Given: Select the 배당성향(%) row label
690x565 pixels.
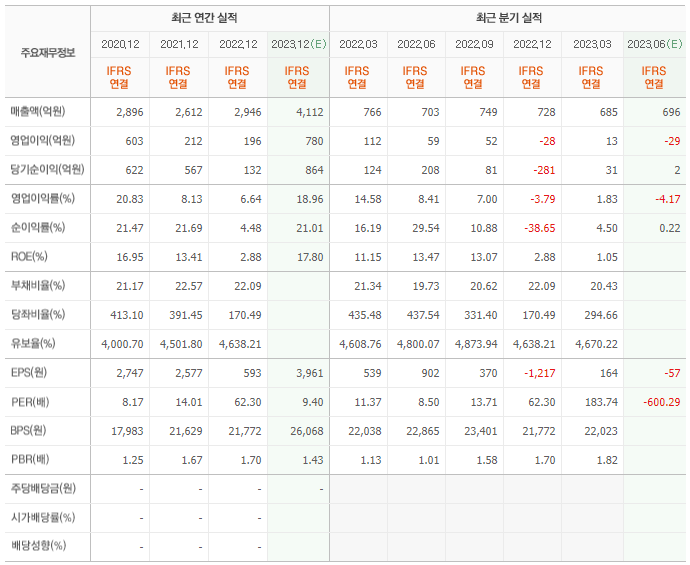Looking at the screenshot, I should (x=38, y=547).
